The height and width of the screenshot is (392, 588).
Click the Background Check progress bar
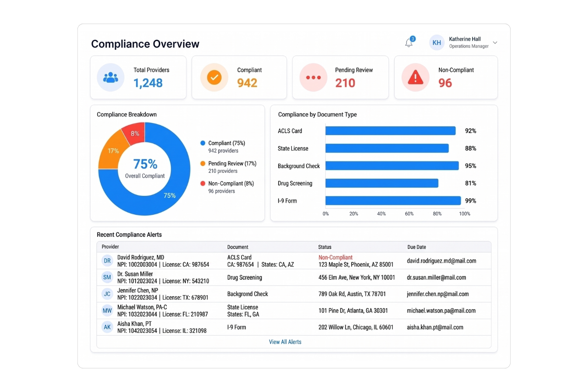tap(392, 166)
